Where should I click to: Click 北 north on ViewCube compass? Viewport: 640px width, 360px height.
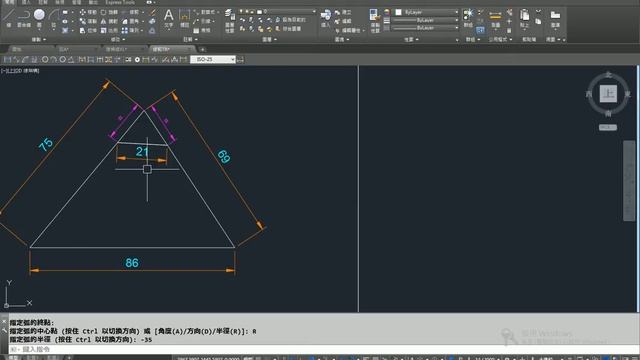pyautogui.click(x=608, y=75)
